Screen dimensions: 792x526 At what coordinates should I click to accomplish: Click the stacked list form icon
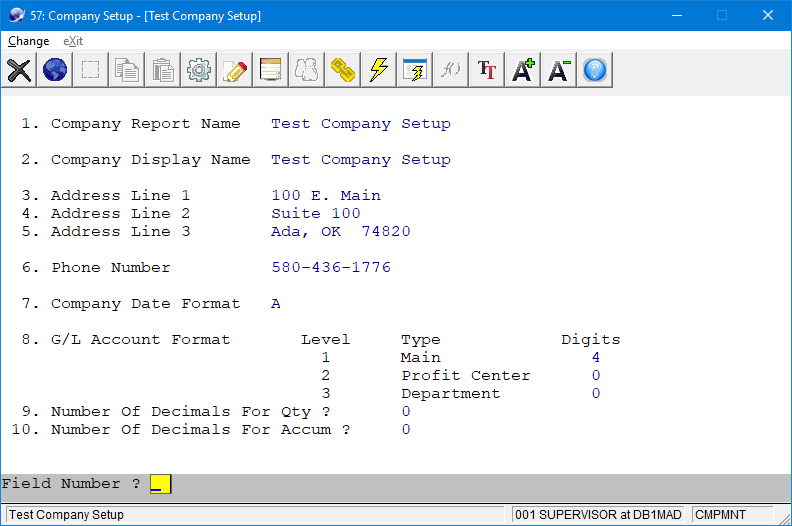(x=271, y=70)
